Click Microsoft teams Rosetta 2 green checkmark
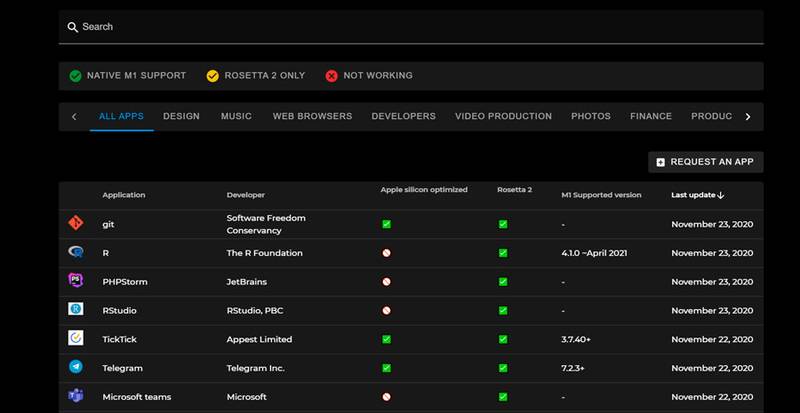This screenshot has width=800, height=413. click(503, 397)
